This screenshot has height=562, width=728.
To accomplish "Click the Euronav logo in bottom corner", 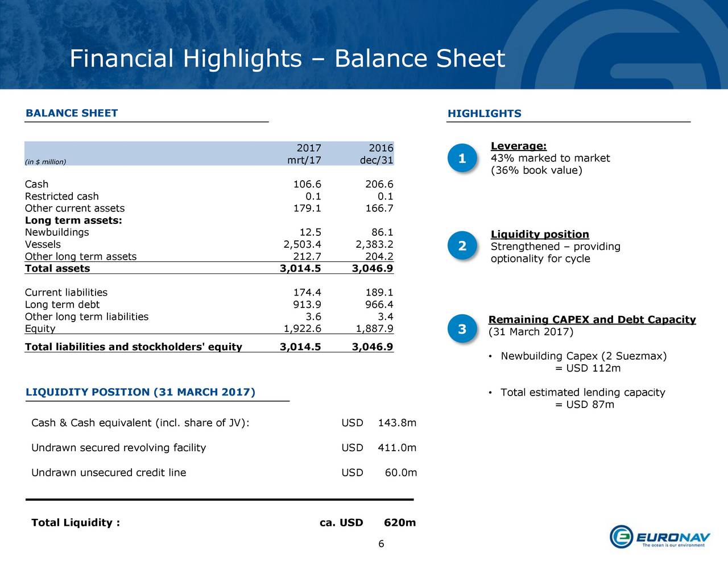I will (660, 537).
